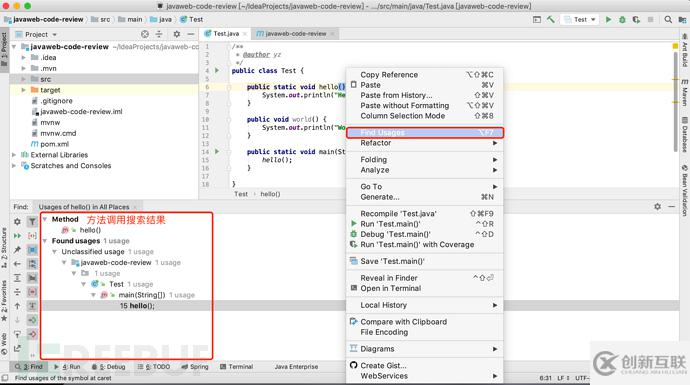
Task: Open the 4: Run tool window tab
Action: (67, 367)
